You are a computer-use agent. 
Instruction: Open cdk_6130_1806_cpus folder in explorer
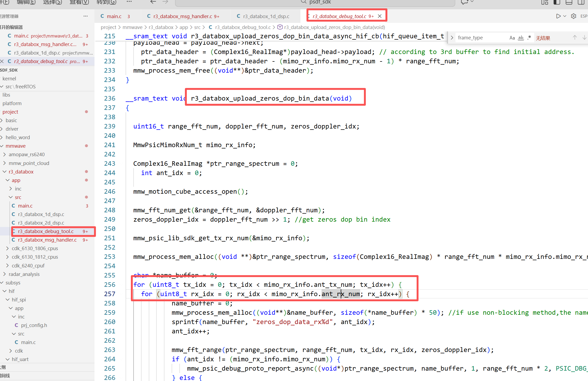pos(35,248)
